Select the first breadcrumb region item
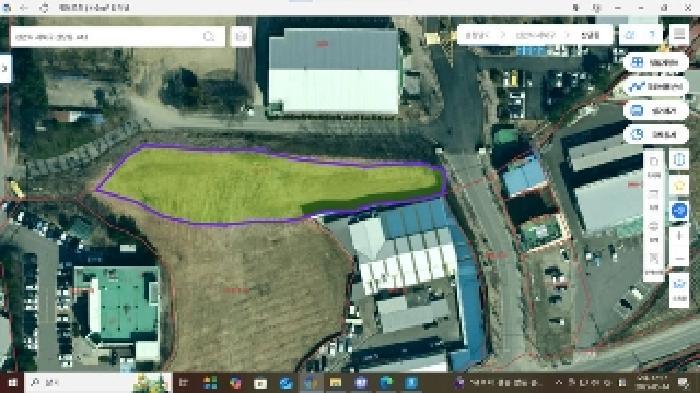 [x=477, y=35]
